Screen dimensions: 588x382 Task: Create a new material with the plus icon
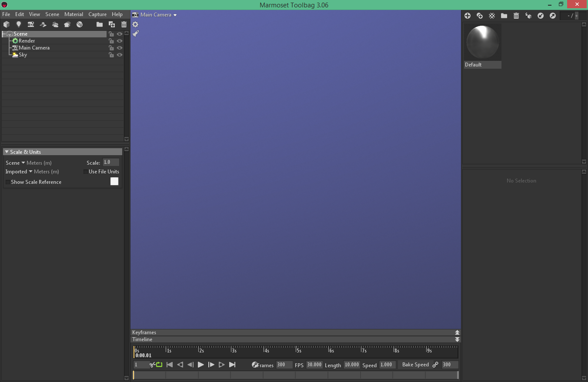pyautogui.click(x=468, y=16)
